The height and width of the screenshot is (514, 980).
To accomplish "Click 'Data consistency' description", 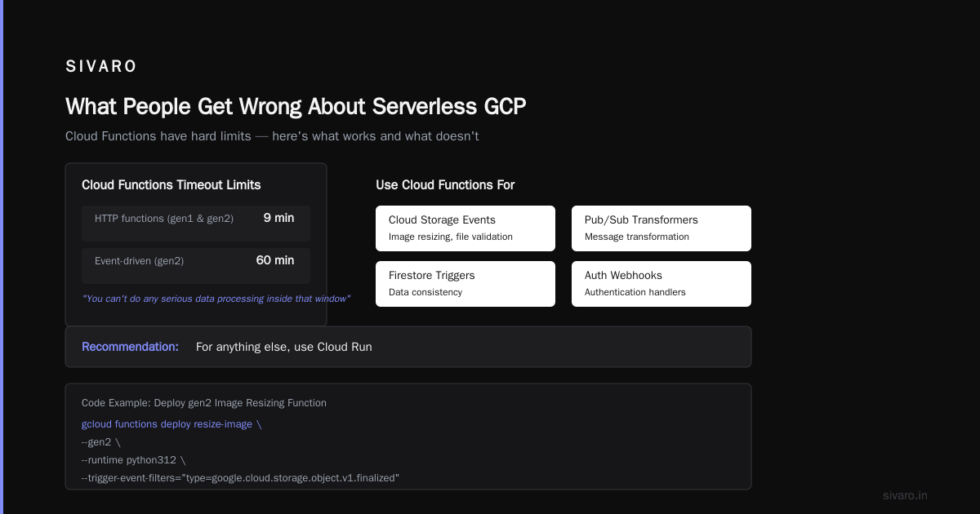I will [x=425, y=292].
